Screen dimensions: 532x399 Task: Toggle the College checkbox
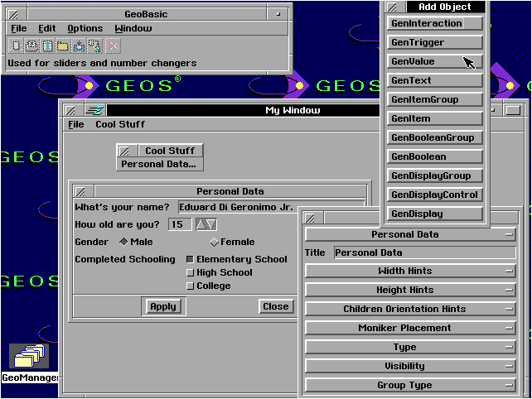pos(190,286)
